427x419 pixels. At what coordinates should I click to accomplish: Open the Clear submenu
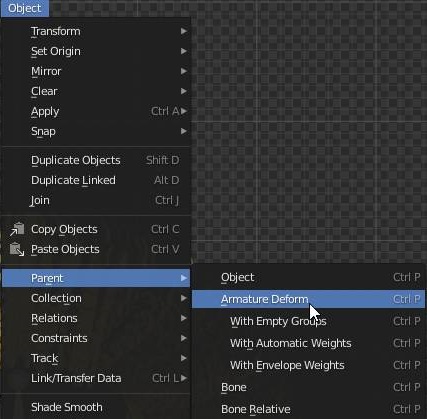tap(96, 91)
